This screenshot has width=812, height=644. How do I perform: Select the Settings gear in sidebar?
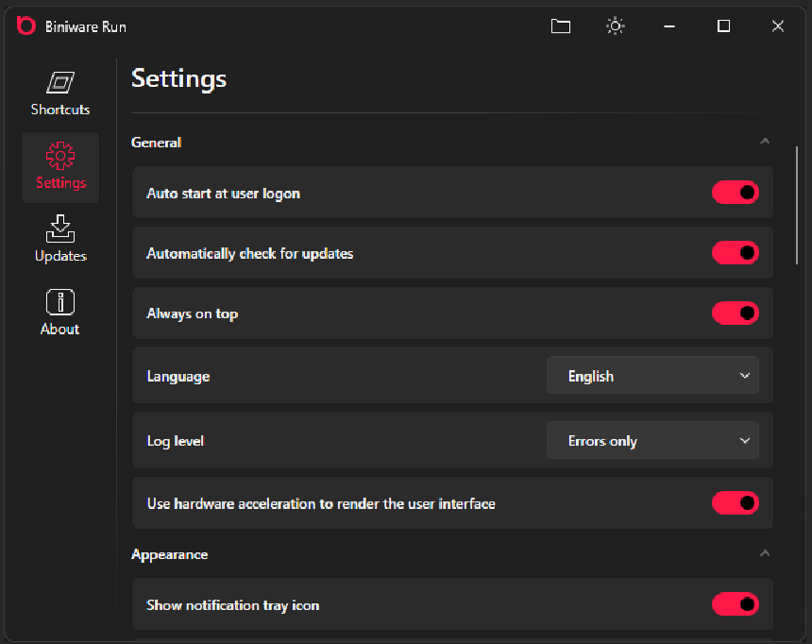[60, 156]
